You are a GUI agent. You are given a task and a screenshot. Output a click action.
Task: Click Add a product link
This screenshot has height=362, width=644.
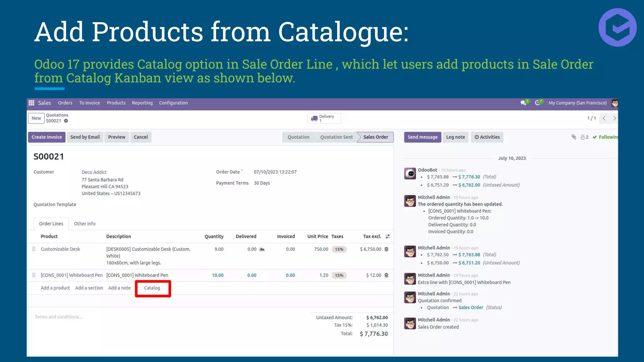pyautogui.click(x=55, y=288)
